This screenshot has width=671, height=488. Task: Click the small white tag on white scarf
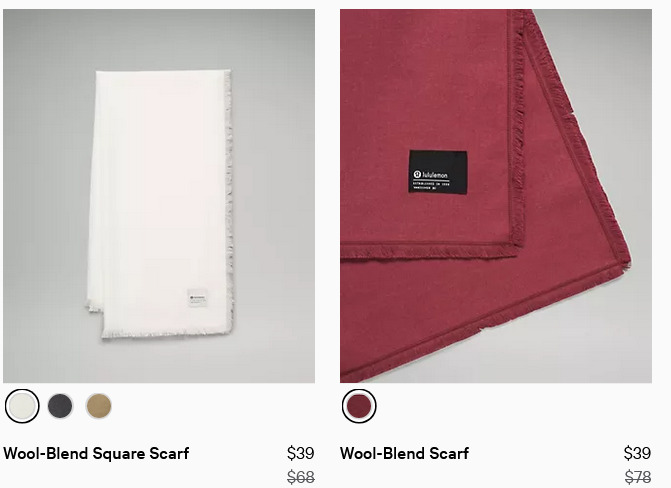[198, 298]
